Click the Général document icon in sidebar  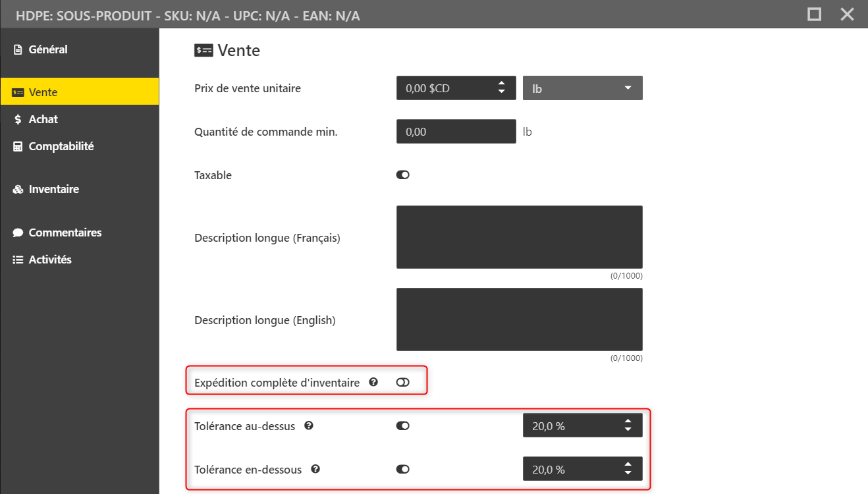click(x=18, y=49)
